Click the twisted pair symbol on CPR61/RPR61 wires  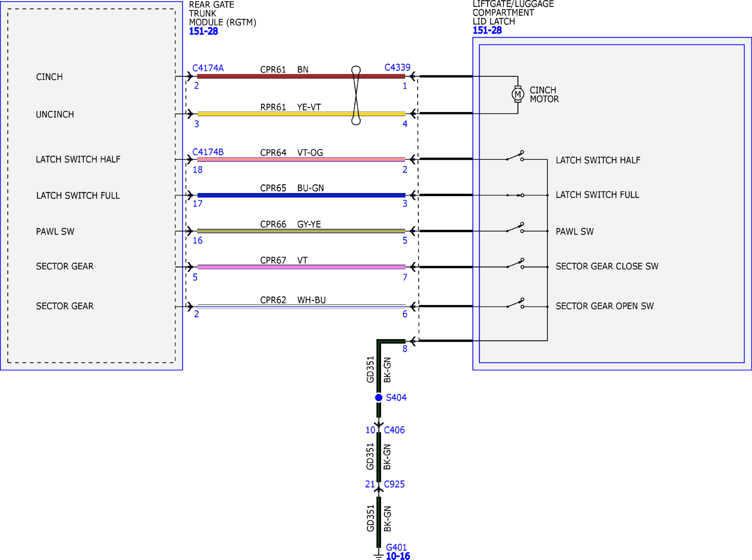(x=356, y=95)
